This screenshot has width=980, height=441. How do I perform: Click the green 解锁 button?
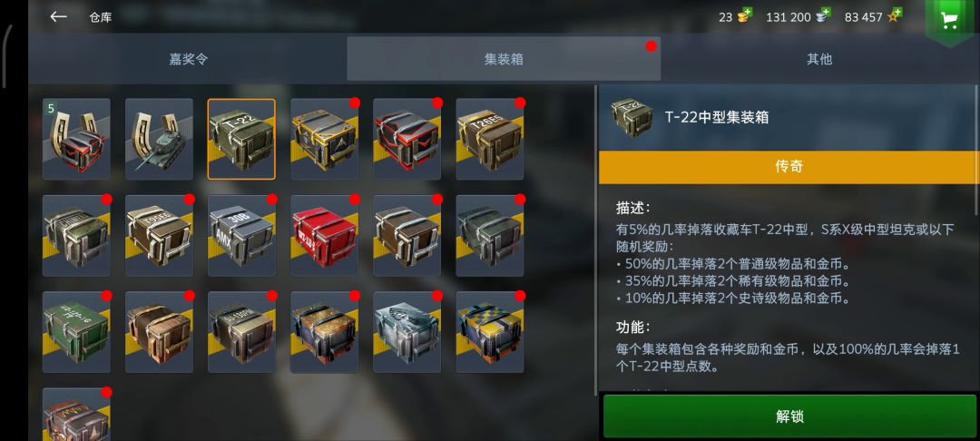pyautogui.click(x=789, y=416)
